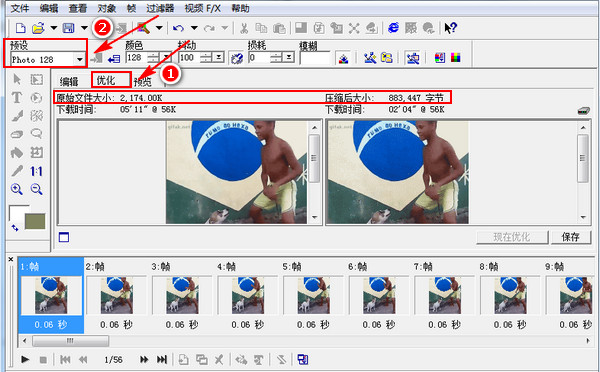The image size is (600, 372).
Task: Click the 模糊 blur input field
Action: pos(315,58)
